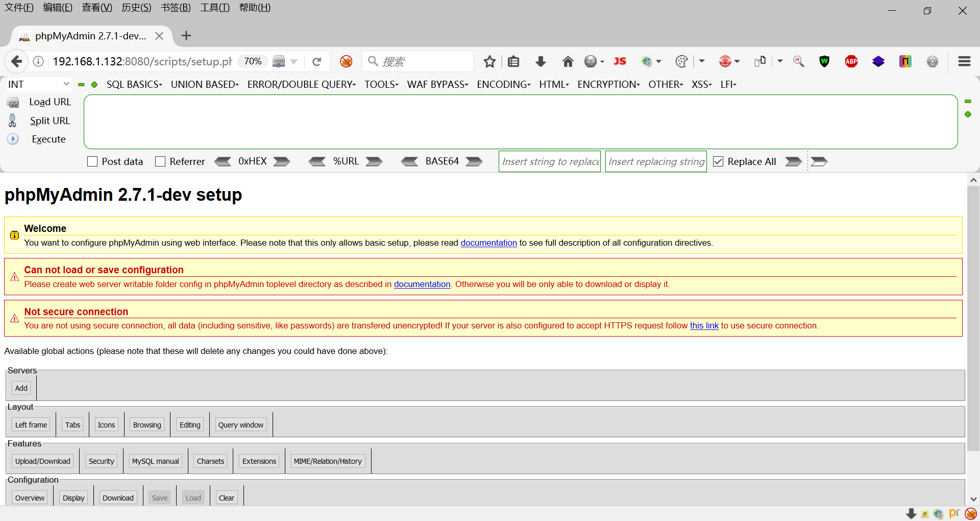Click the 'Insert replacing string' field
This screenshot has height=521, width=980.
pyautogui.click(x=656, y=161)
